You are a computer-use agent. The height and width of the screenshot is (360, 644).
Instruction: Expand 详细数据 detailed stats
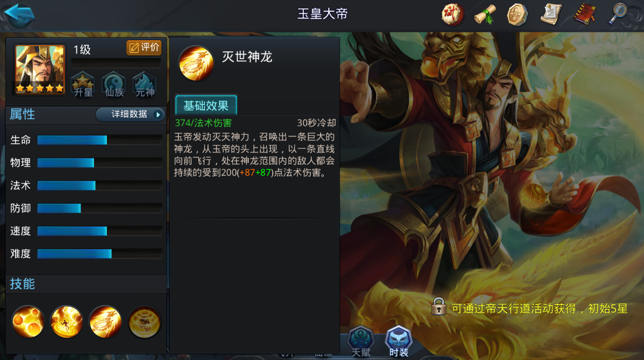click(130, 114)
